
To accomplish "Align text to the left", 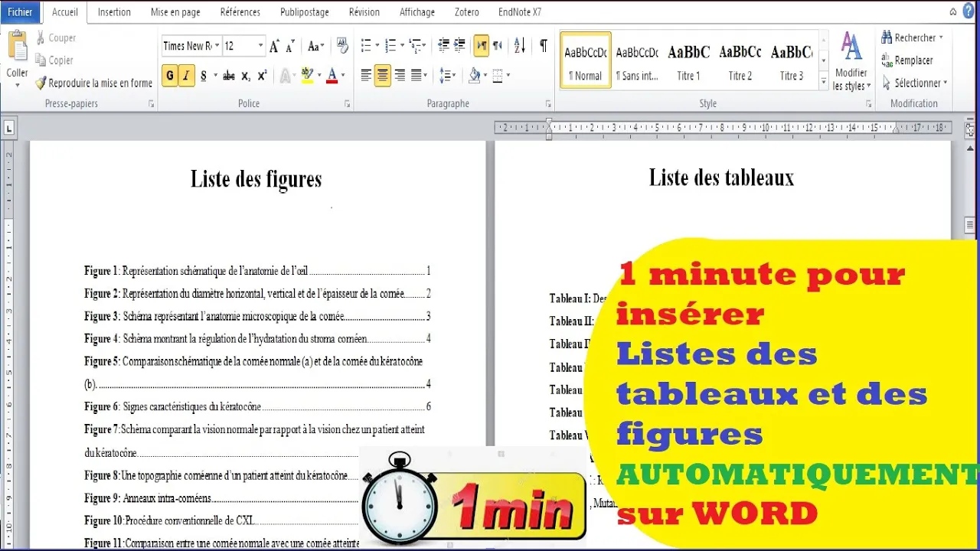I will click(366, 75).
